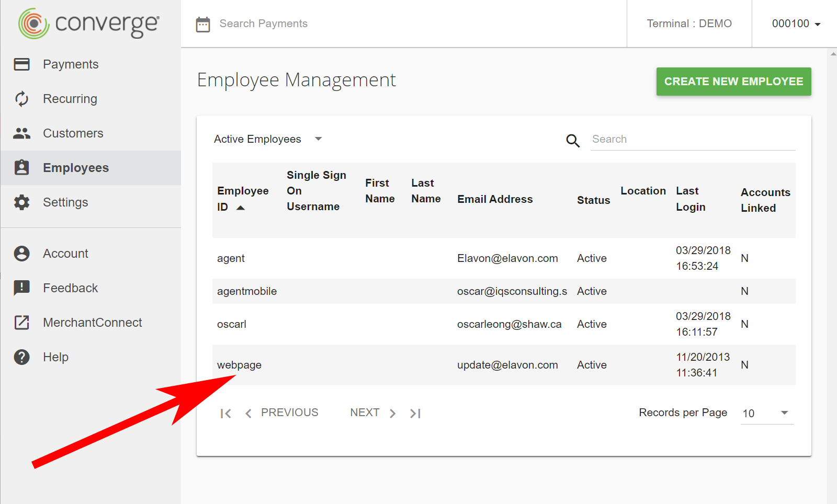Click the Converge logo
Image resolution: width=837 pixels, height=504 pixels.
(89, 24)
